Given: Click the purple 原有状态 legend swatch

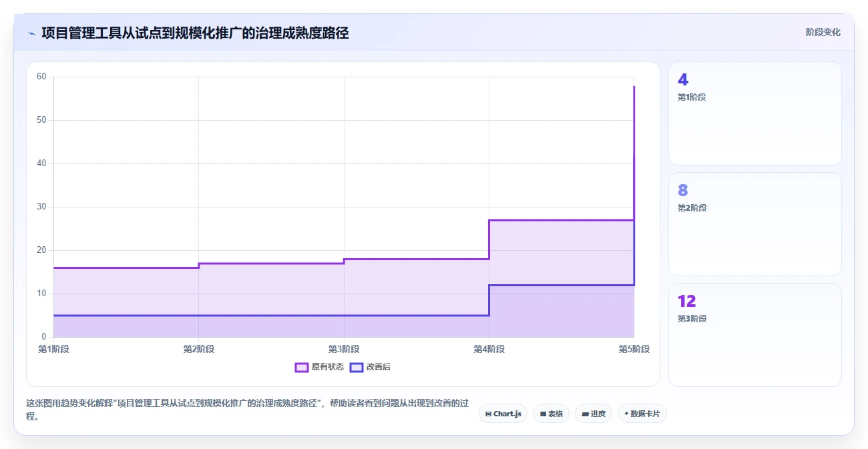Looking at the screenshot, I should click(x=302, y=367).
